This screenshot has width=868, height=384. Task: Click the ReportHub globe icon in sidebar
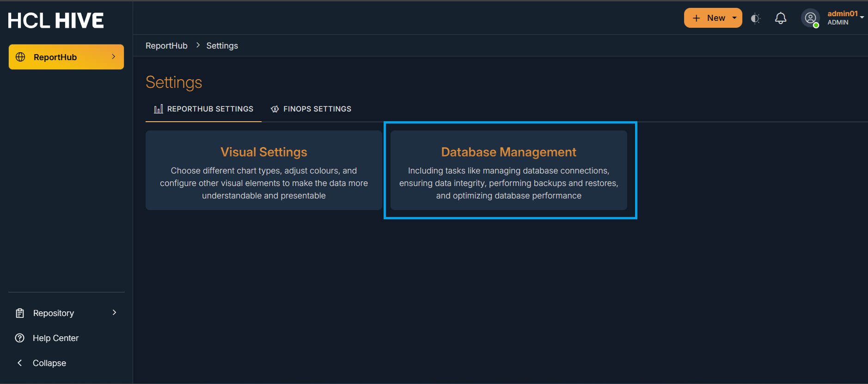[20, 57]
